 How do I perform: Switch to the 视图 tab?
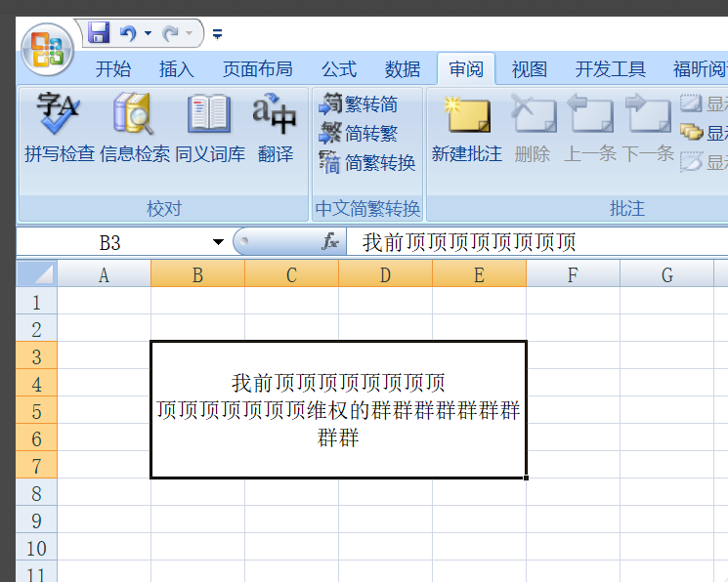[530, 69]
